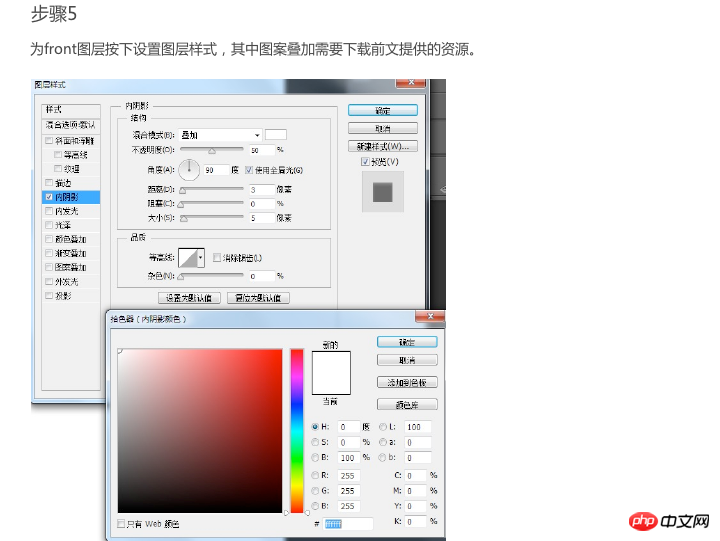Click the distance value field showing 3
The height and width of the screenshot is (541, 720).
[262, 189]
